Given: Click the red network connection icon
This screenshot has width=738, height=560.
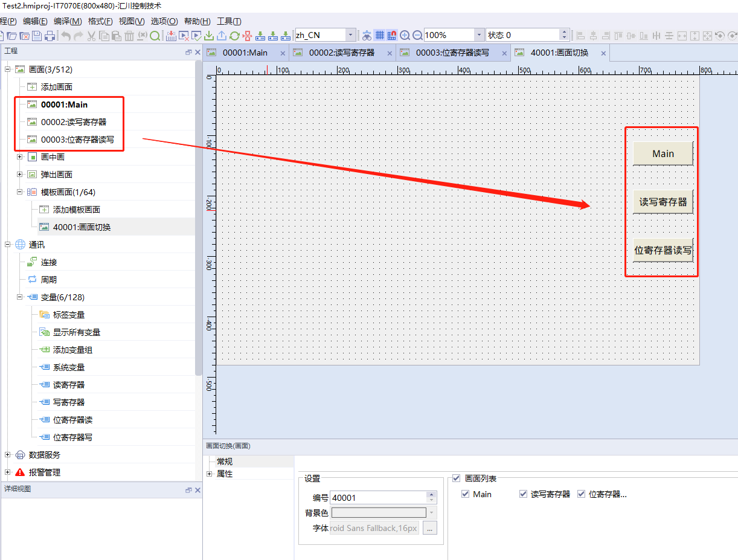Looking at the screenshot, I should [x=247, y=36].
